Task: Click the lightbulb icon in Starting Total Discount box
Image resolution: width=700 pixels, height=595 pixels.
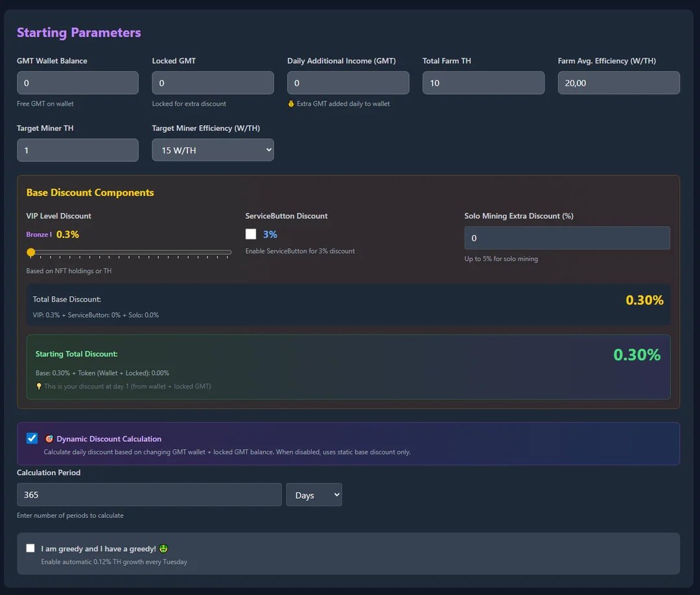Action: click(x=38, y=386)
